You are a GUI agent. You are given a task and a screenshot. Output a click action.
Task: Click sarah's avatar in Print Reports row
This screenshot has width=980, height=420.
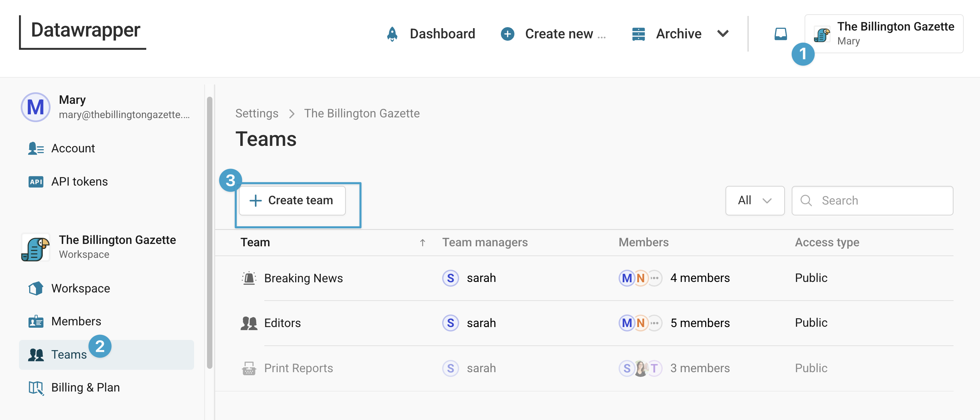coord(450,368)
